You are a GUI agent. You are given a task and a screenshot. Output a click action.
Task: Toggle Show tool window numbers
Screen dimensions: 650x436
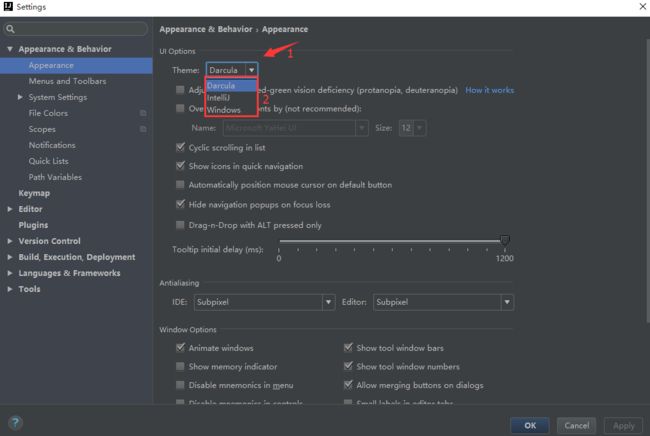[x=348, y=366]
